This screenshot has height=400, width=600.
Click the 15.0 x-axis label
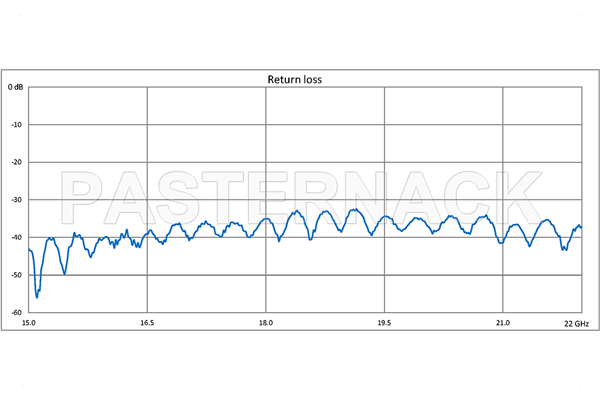tap(29, 323)
